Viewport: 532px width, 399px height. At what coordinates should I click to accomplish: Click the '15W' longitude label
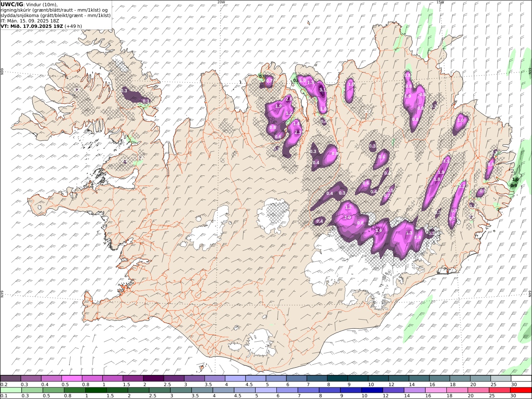click(x=440, y=2)
